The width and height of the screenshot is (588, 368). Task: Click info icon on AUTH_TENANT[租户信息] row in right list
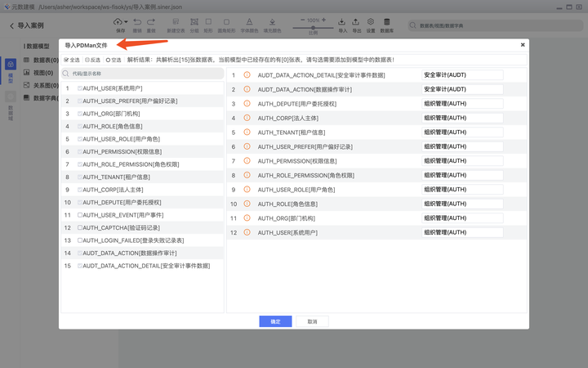[x=247, y=132]
